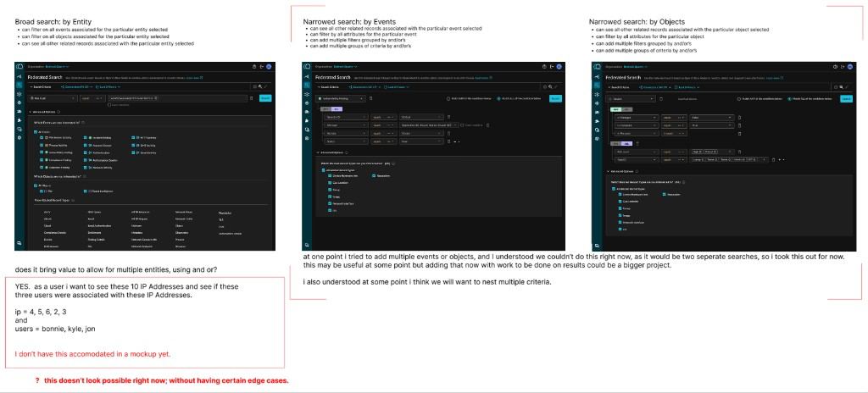Collapse Advanced Options in the Entity mockup
This screenshot has width=868, height=393.
[44, 112]
